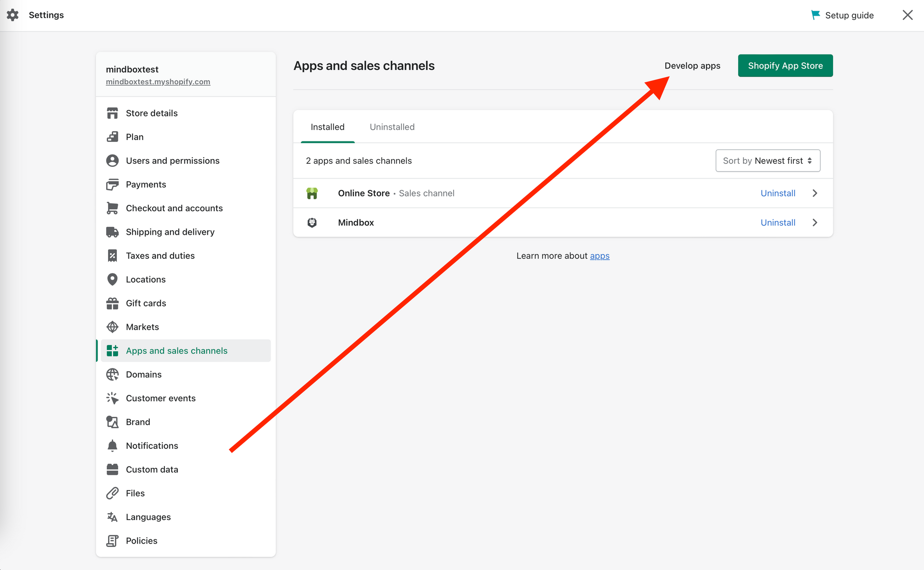Screen dimensions: 924x570
Task: Click the Mindbox app icon
Action: (x=312, y=222)
